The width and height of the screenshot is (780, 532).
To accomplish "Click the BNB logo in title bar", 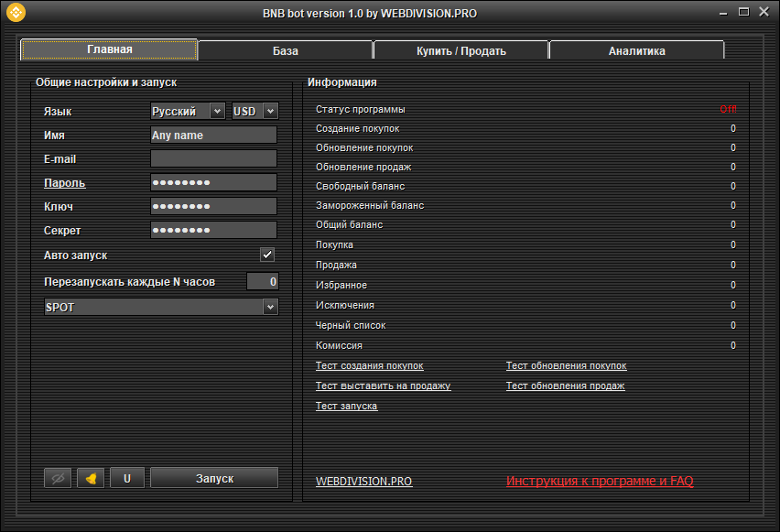I will tap(16, 13).
